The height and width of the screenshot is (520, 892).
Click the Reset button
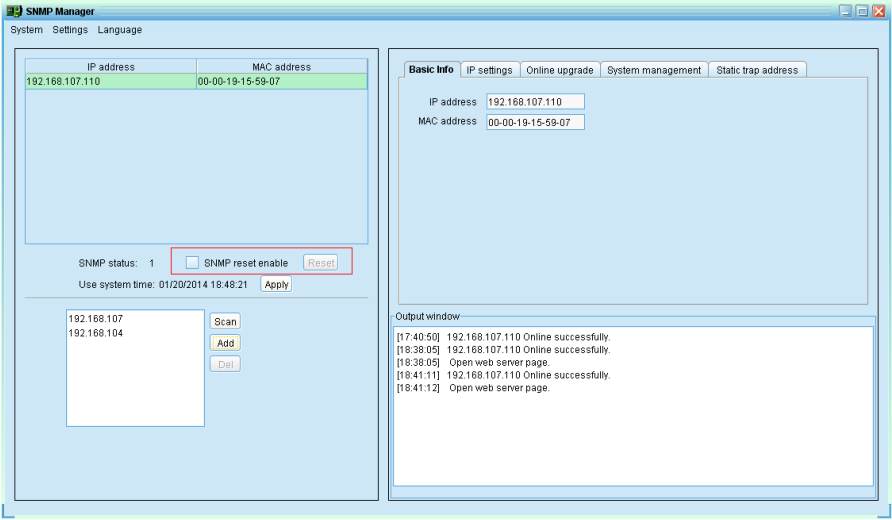click(x=321, y=263)
